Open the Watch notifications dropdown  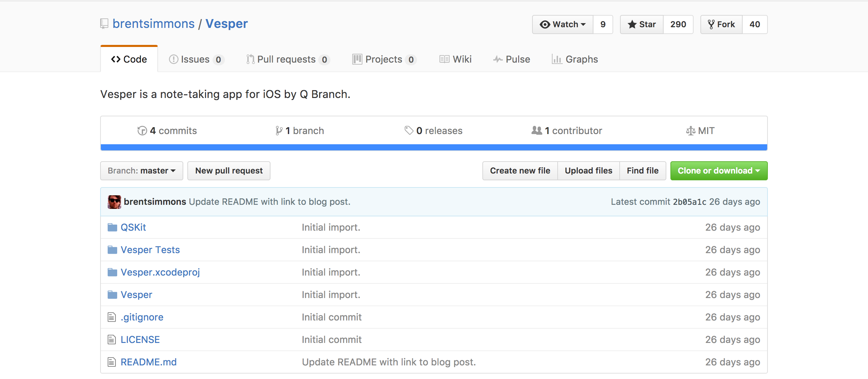pos(563,24)
